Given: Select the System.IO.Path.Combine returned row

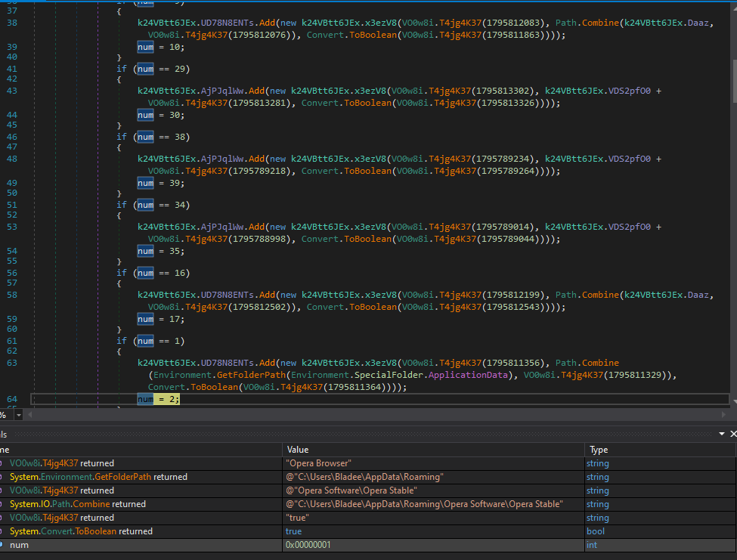Looking at the screenshot, I should point(77,504).
